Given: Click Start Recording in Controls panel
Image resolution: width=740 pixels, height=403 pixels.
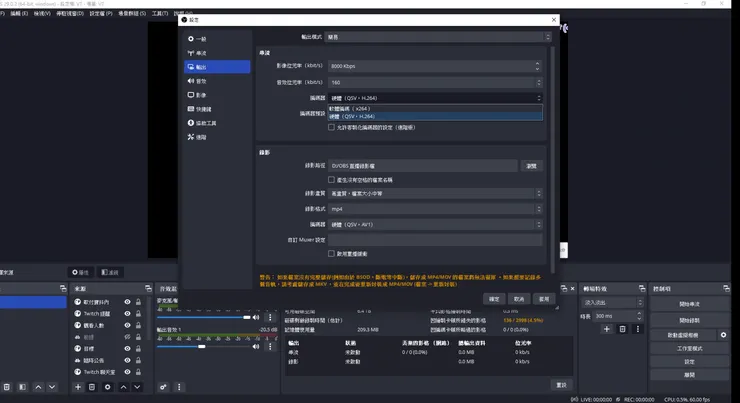Looking at the screenshot, I should pyautogui.click(x=690, y=320).
